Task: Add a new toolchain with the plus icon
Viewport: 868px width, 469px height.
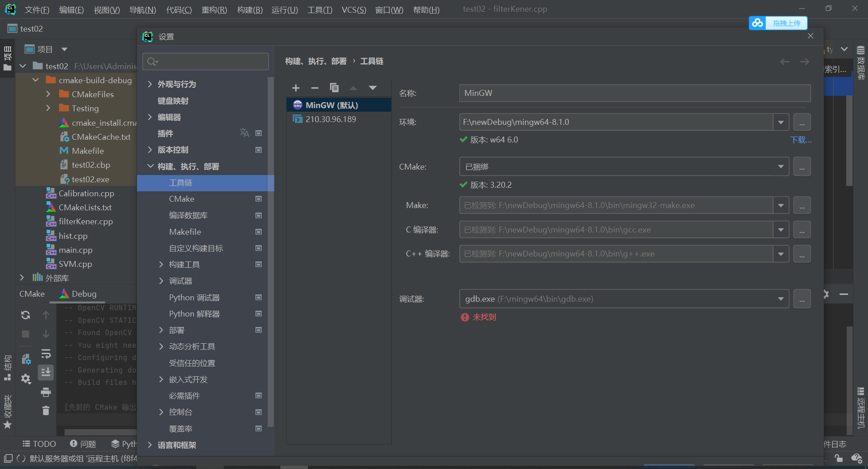Action: 296,88
